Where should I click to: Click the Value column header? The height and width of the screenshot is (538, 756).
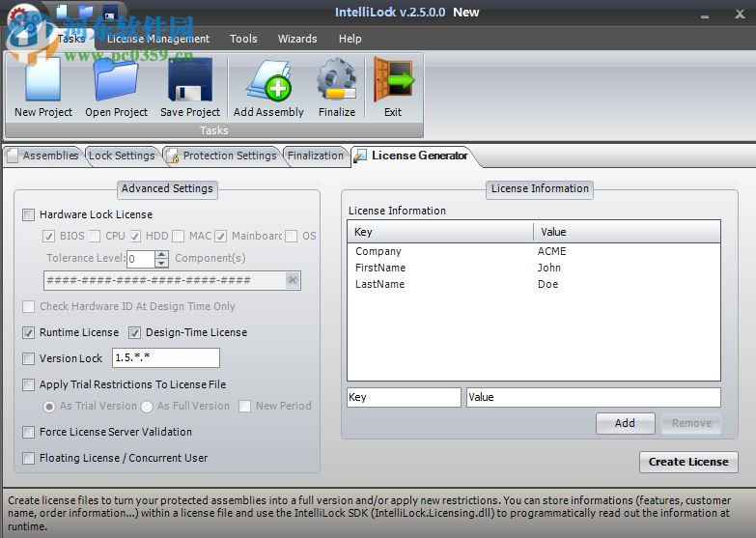(627, 232)
